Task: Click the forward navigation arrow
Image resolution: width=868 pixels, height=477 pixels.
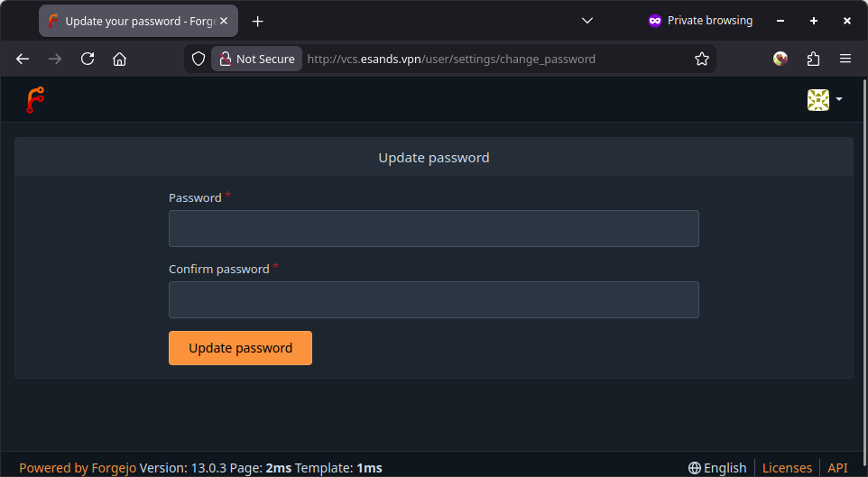Action: coord(55,59)
